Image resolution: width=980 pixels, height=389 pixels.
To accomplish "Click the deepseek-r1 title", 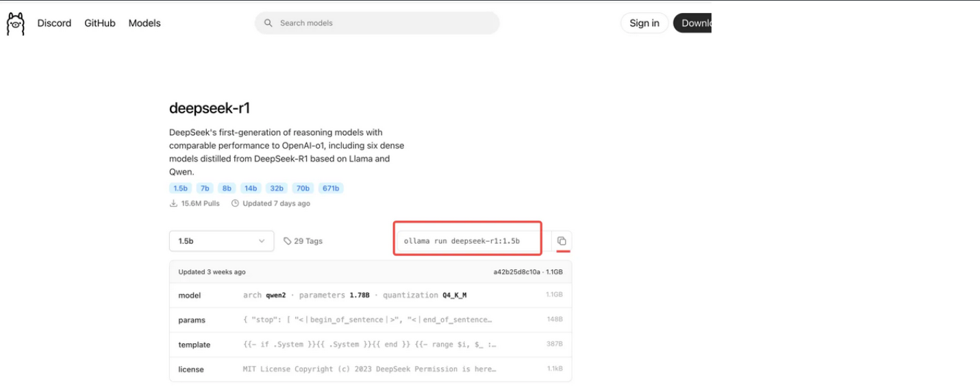I will pyautogui.click(x=210, y=108).
